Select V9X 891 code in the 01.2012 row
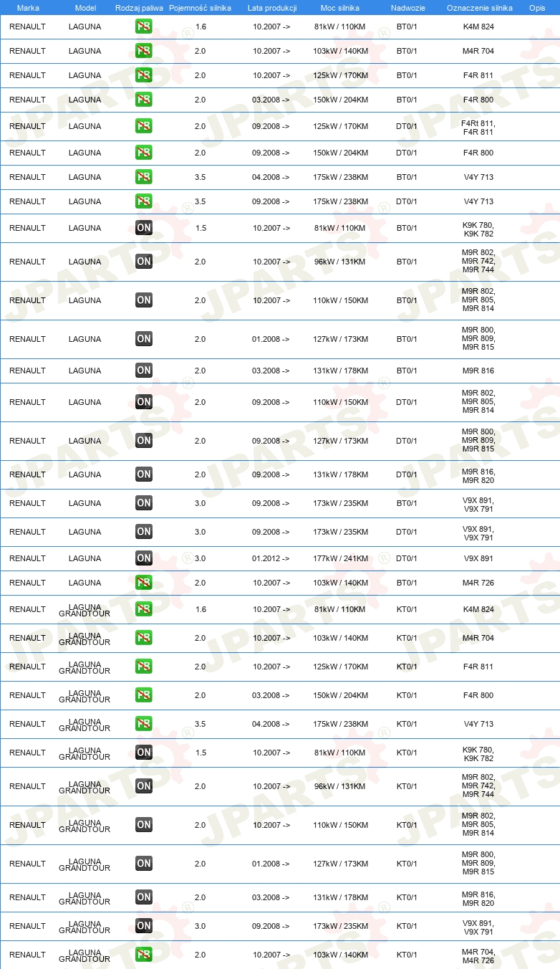The width and height of the screenshot is (560, 969). 478,558
